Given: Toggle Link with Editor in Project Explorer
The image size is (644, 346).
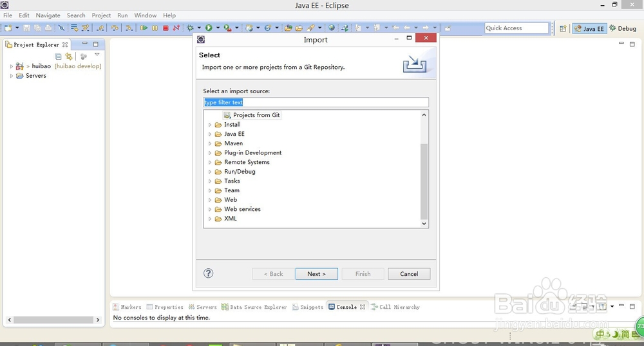Looking at the screenshot, I should 69,57.
